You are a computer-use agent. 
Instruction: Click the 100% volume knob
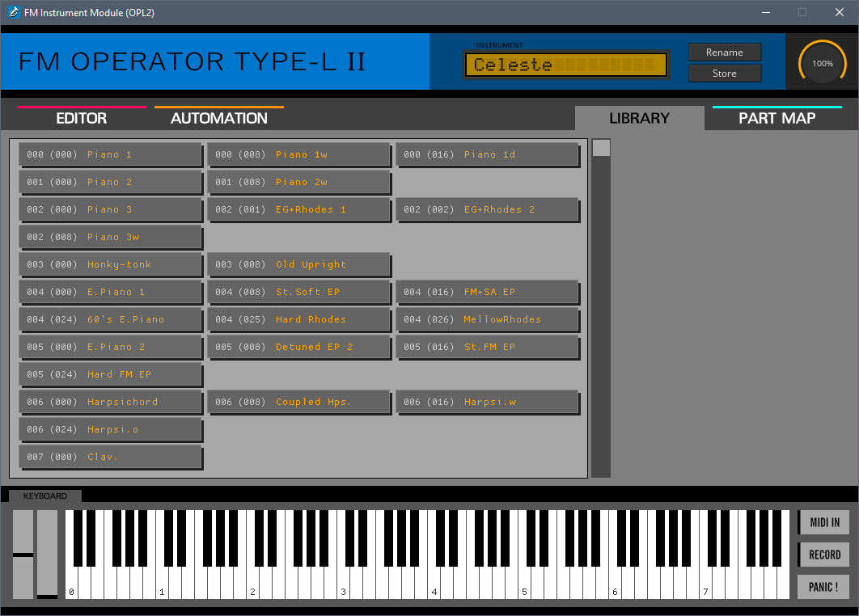[x=823, y=64]
